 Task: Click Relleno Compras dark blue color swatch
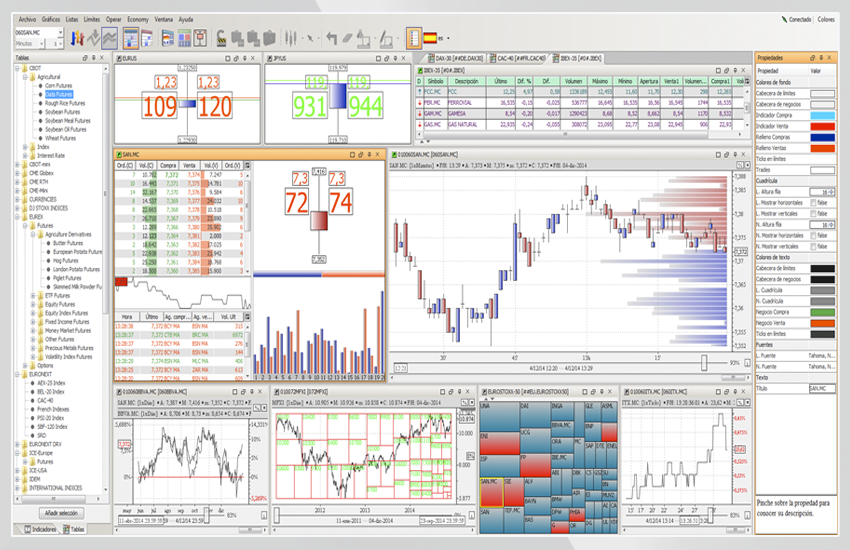pos(822,137)
